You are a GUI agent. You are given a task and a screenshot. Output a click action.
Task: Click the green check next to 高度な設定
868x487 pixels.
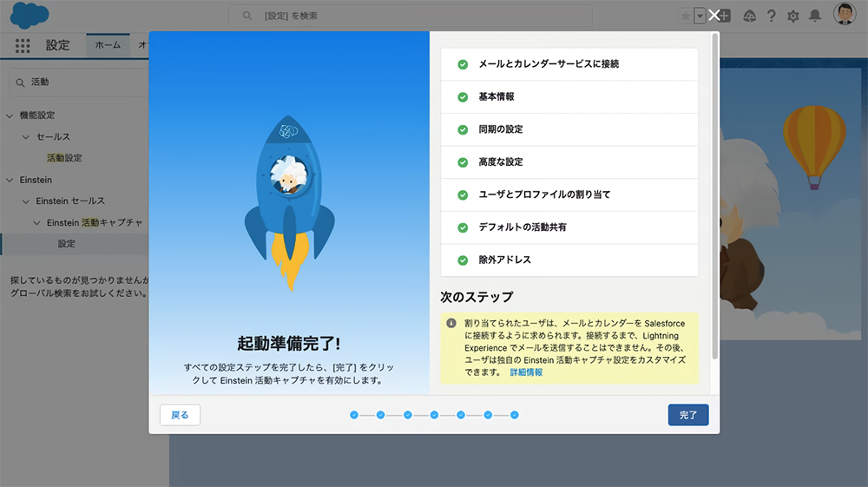[x=463, y=162]
